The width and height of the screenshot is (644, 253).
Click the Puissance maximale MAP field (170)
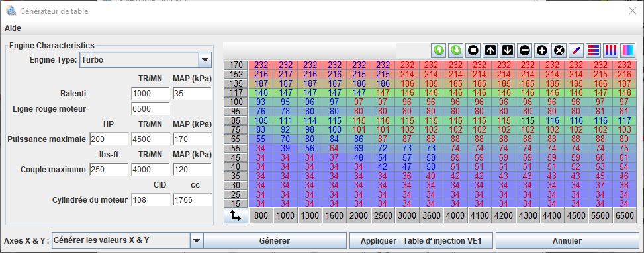192,139
